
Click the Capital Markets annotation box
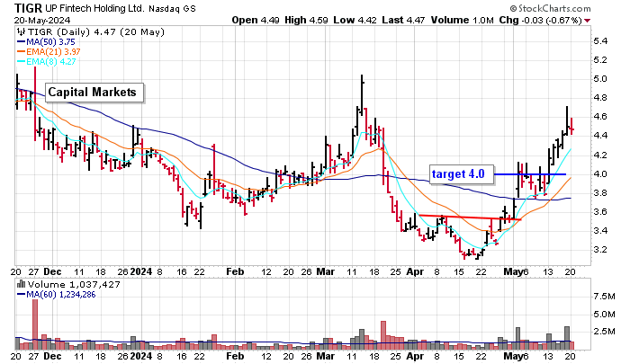pyautogui.click(x=94, y=93)
